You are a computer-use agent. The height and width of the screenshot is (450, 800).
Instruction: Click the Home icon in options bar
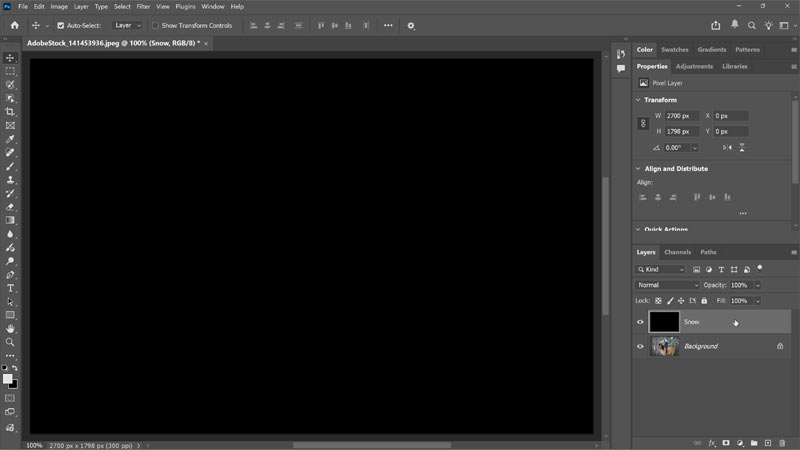point(14,25)
